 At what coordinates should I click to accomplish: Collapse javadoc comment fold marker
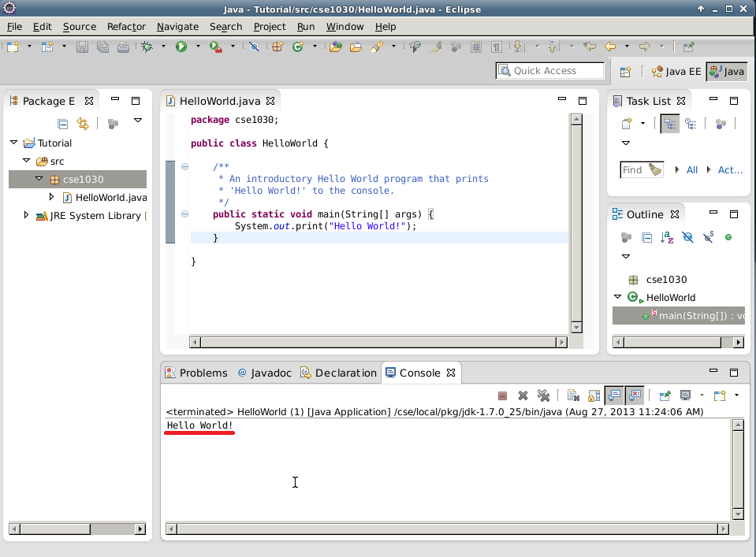[x=184, y=167]
